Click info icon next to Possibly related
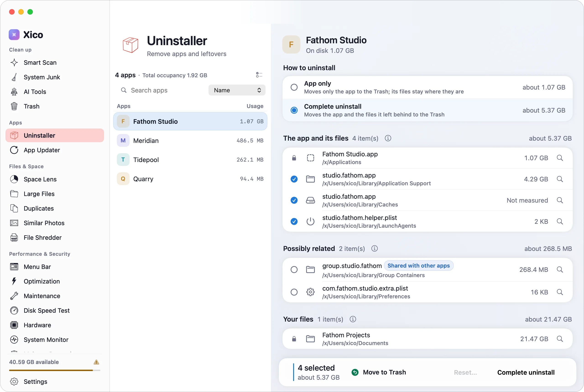The image size is (584, 392). tap(374, 248)
